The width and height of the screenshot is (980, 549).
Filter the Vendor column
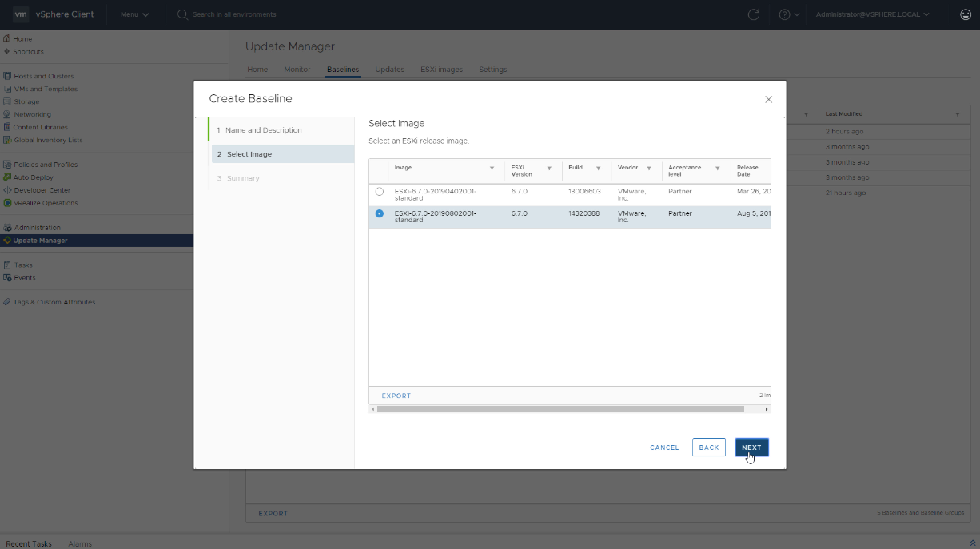click(649, 168)
